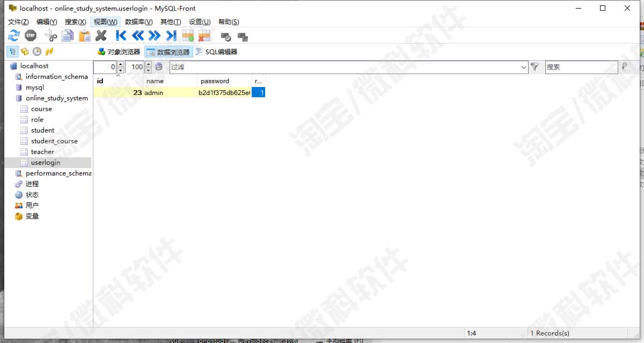Open 用户 in the tree
This screenshot has height=343, width=644.
coord(32,206)
